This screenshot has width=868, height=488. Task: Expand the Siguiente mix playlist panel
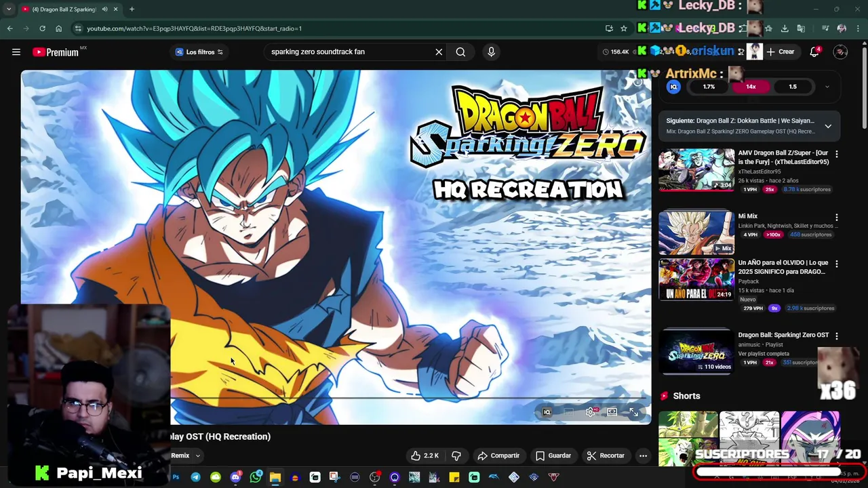coord(828,126)
